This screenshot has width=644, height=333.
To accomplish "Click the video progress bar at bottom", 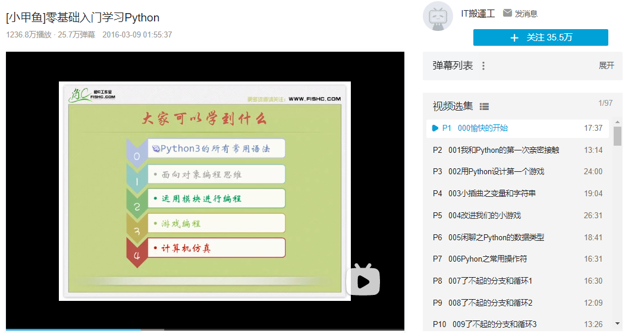I will pyautogui.click(x=205, y=329).
